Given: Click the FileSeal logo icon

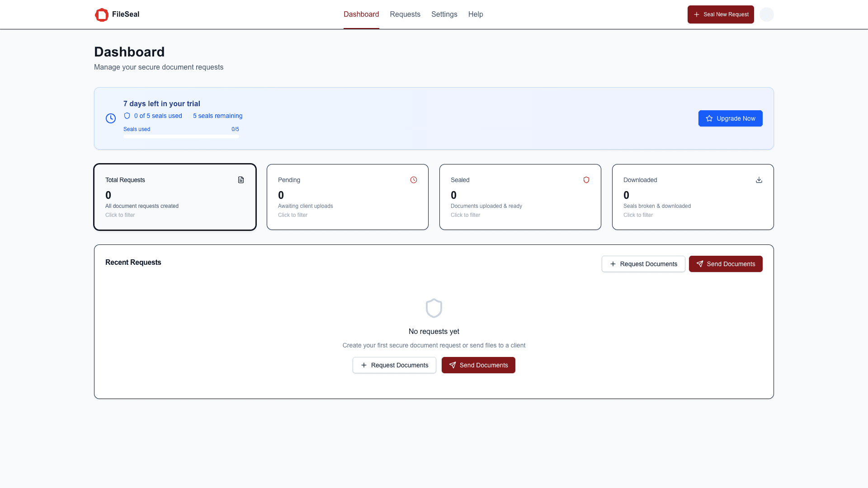Looking at the screenshot, I should point(102,14).
